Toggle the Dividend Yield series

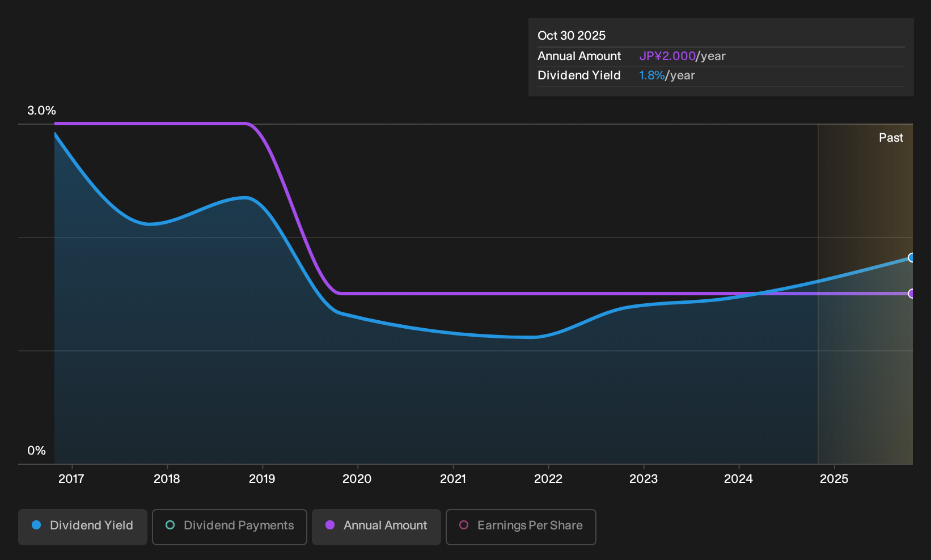click(83, 527)
